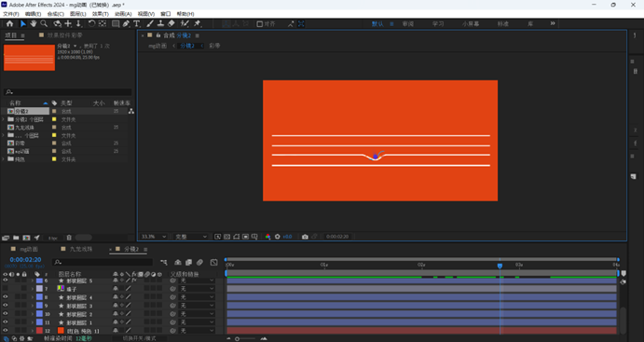Image resolution: width=644 pixels, height=342 pixels.
Task: Click the current time 0:00:02:20 display
Action: 25,260
